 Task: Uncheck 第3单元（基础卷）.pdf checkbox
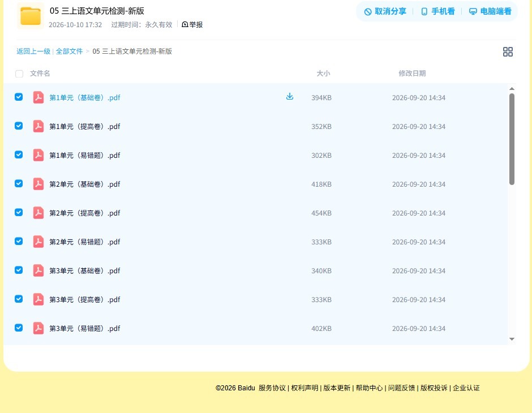[19, 270]
